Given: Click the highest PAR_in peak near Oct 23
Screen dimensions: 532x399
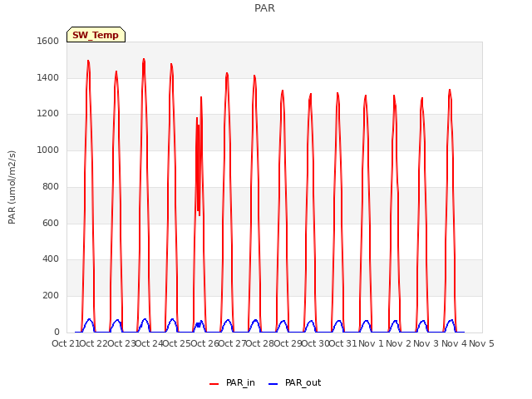Looking at the screenshot, I should [144, 60].
